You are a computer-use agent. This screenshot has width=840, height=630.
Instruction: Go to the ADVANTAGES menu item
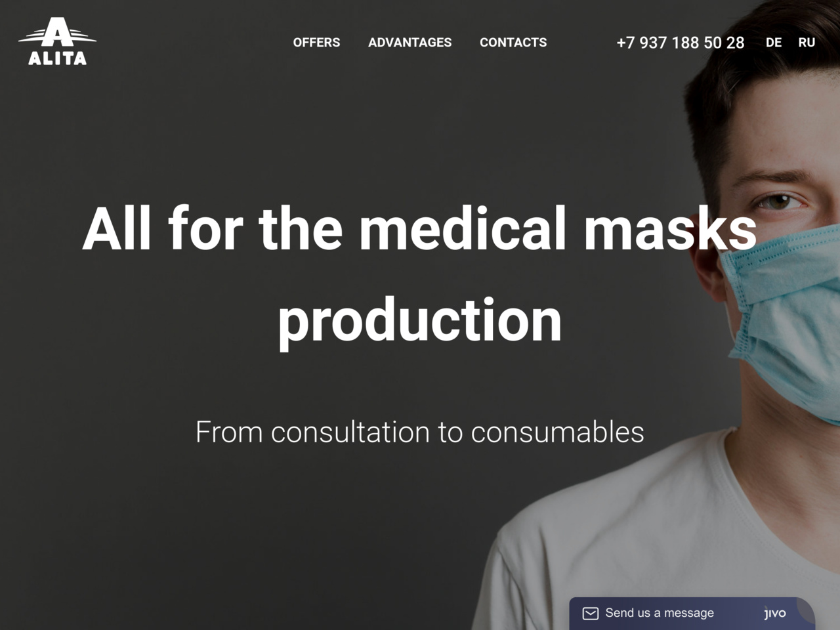[x=409, y=42]
